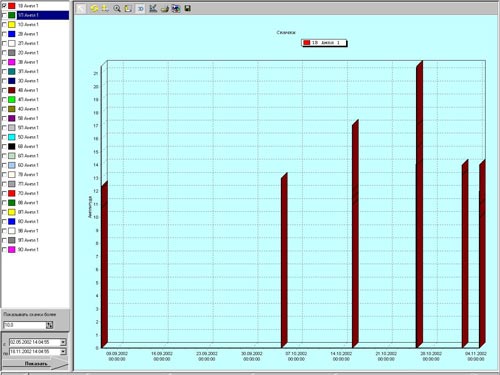This screenshot has width=500, height=375.
Task: Click the yellow rotate chart icon
Action: click(94, 9)
